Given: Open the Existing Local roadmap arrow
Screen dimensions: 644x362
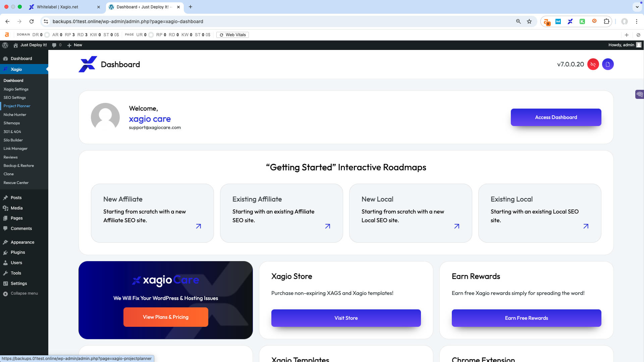Looking at the screenshot, I should coord(586,226).
